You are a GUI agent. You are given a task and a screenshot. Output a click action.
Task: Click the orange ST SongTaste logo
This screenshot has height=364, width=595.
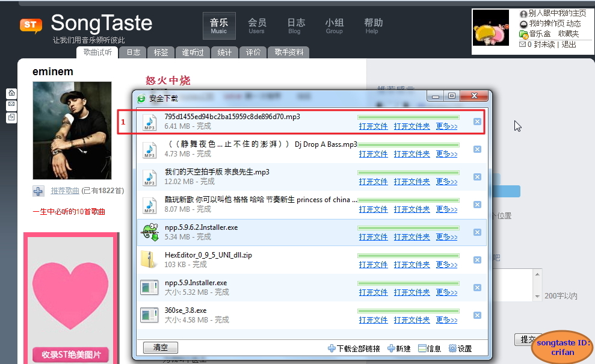point(31,25)
